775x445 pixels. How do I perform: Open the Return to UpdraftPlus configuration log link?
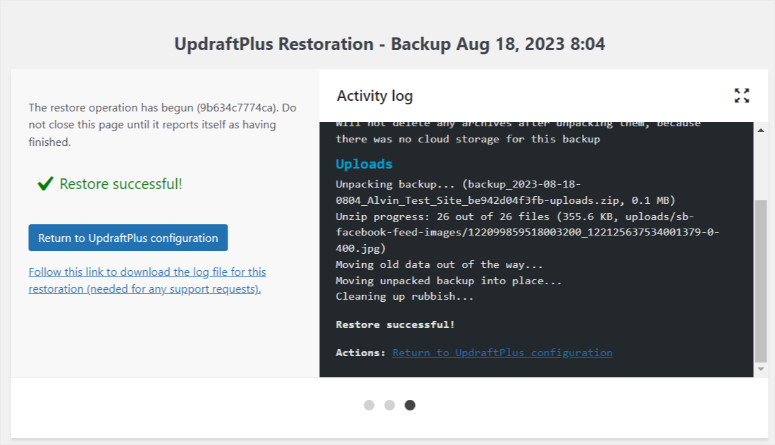coord(502,353)
